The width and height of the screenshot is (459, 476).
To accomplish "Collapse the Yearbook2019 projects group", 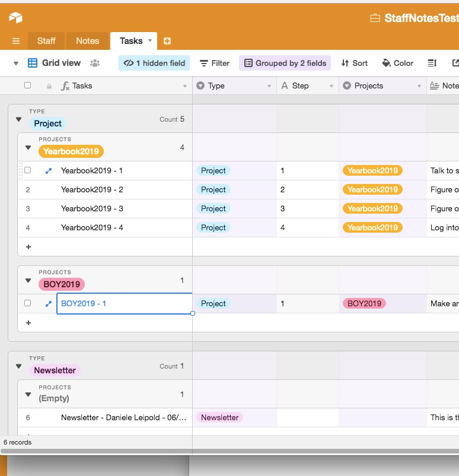I will coord(28,148).
